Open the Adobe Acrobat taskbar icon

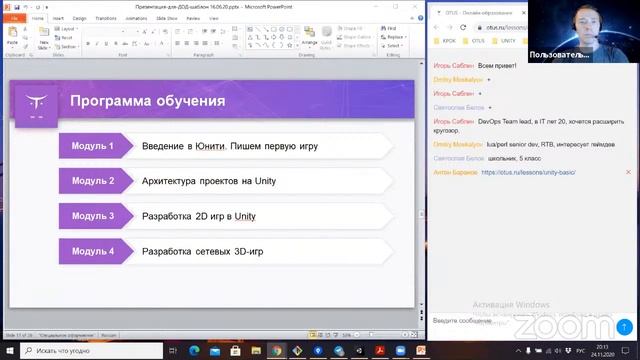click(x=380, y=351)
